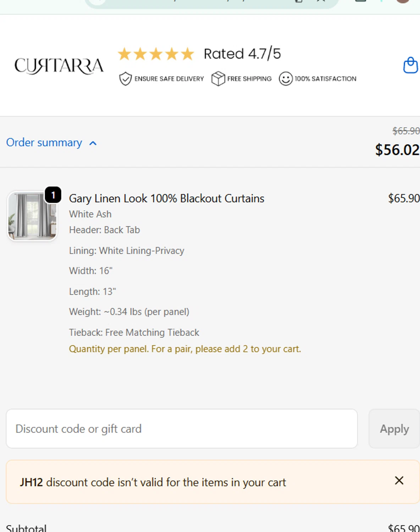Click the smiley satisfaction icon
The image size is (420, 532).
tap(286, 79)
